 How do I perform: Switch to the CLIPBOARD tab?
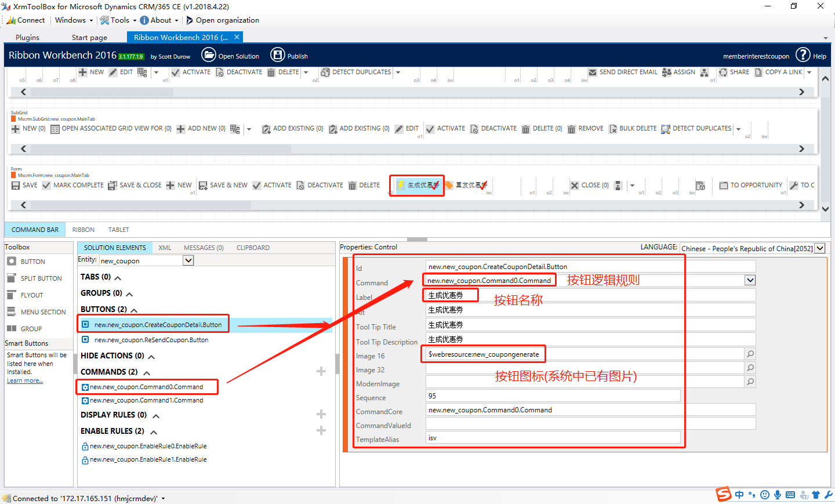[x=253, y=248]
